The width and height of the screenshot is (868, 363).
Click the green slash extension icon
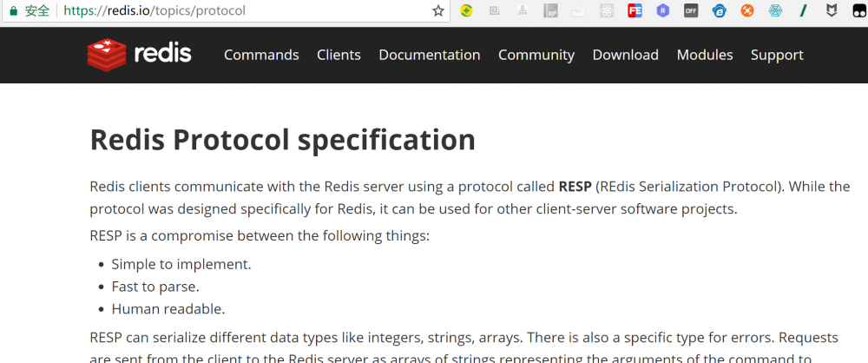point(804,11)
